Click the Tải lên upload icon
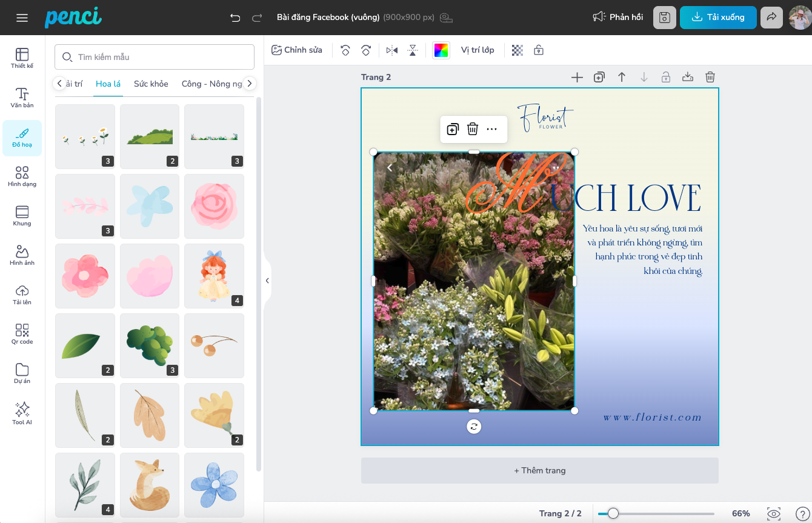The width and height of the screenshot is (812, 523). click(22, 295)
